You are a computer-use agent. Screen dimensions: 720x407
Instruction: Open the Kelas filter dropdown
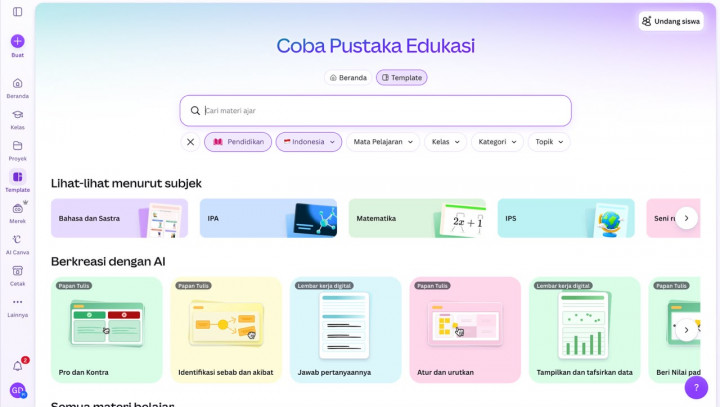point(445,142)
